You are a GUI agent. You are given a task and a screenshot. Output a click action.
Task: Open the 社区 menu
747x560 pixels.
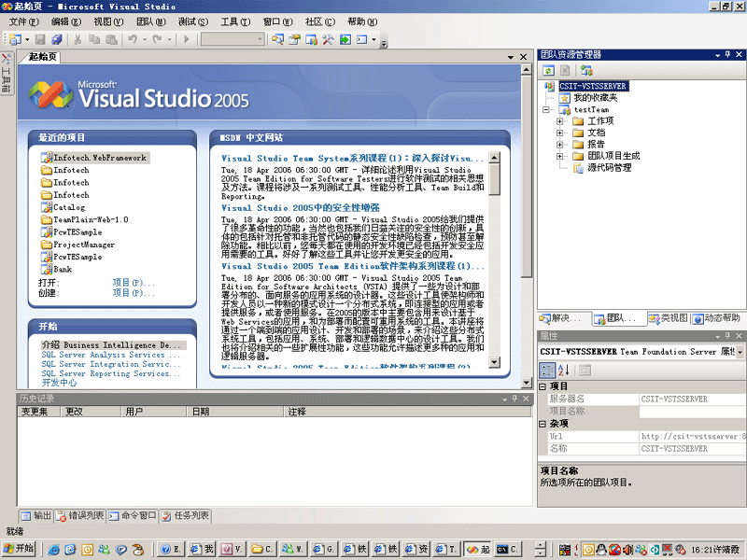pyautogui.click(x=320, y=21)
